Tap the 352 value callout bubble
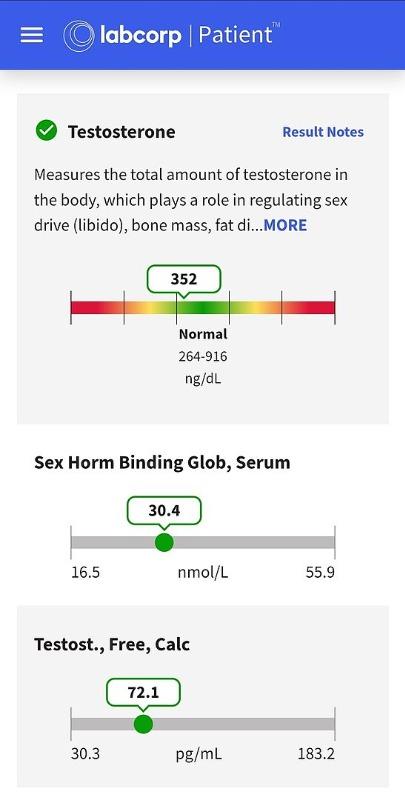 (184, 279)
